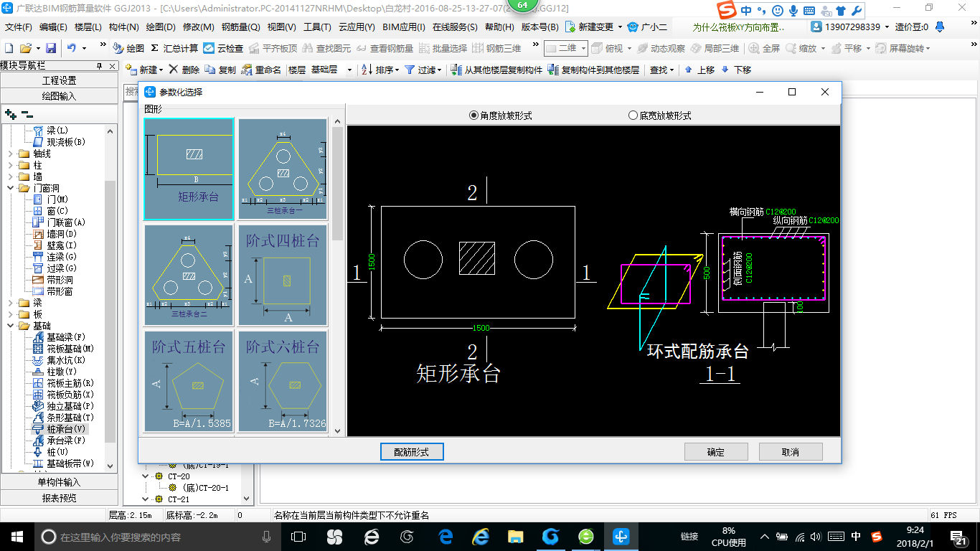Open the 工程设置 navigation section
This screenshot has width=980, height=551.
click(59, 80)
